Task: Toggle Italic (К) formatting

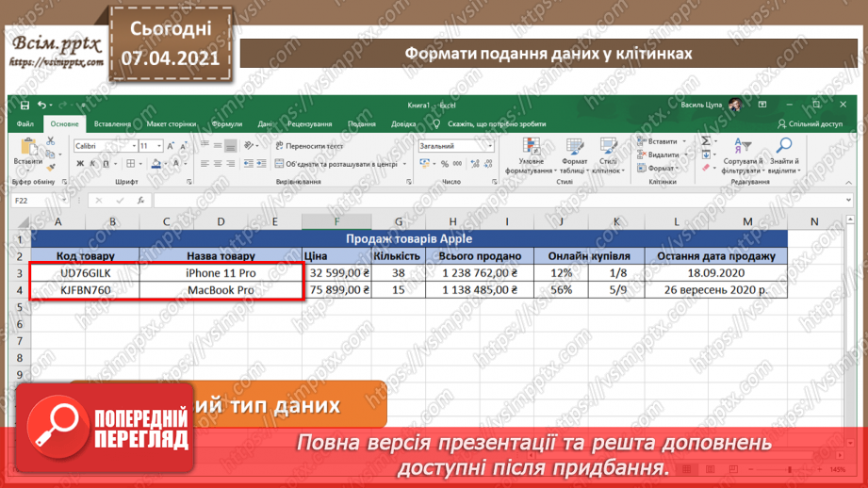Action: click(x=92, y=164)
